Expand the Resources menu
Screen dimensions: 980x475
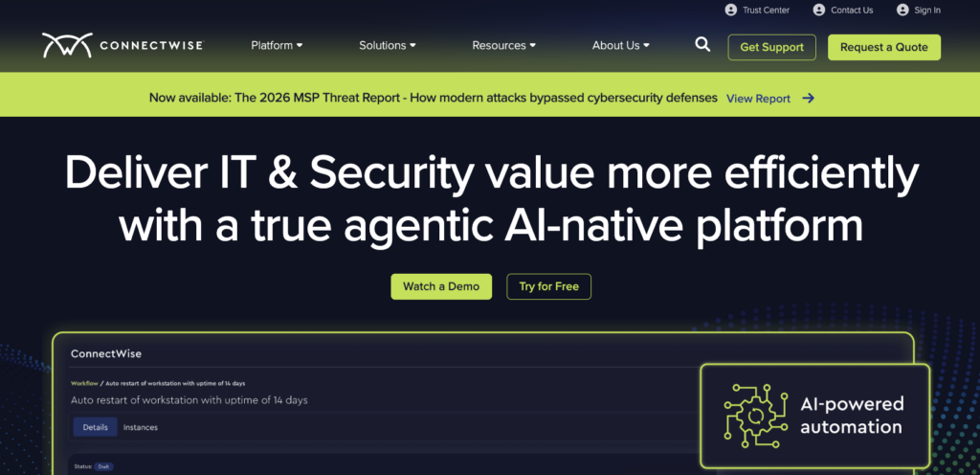(x=503, y=46)
